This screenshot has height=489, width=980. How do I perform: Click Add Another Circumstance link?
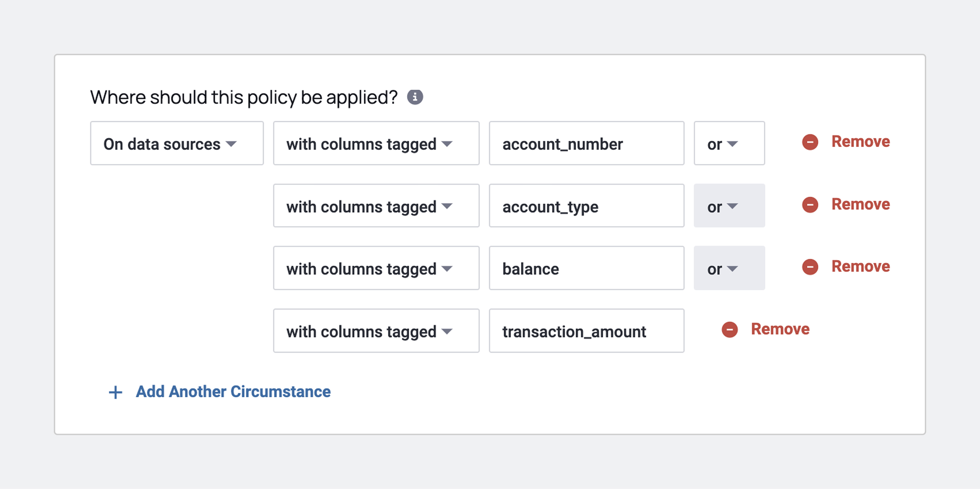[x=233, y=392]
